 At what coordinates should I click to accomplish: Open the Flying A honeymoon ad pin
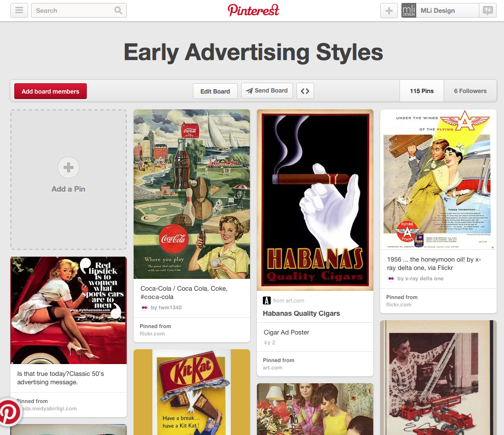coord(438,179)
